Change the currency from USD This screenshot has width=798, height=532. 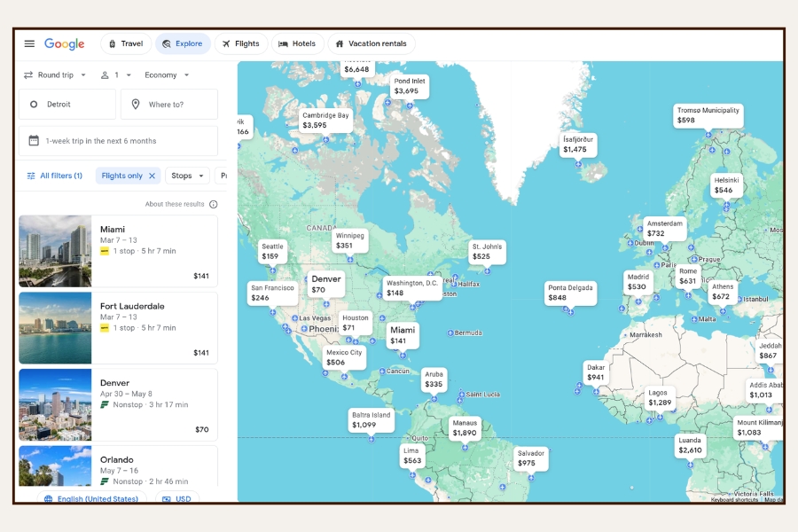[x=177, y=498]
